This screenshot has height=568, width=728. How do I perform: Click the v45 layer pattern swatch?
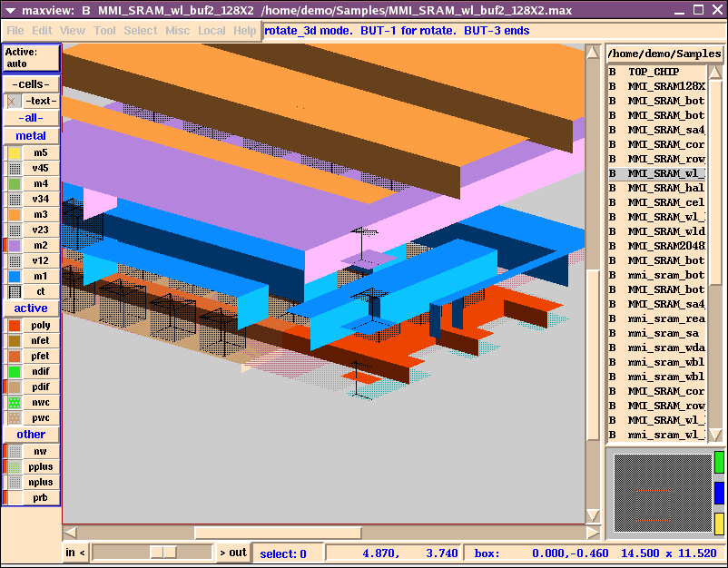[x=15, y=169]
